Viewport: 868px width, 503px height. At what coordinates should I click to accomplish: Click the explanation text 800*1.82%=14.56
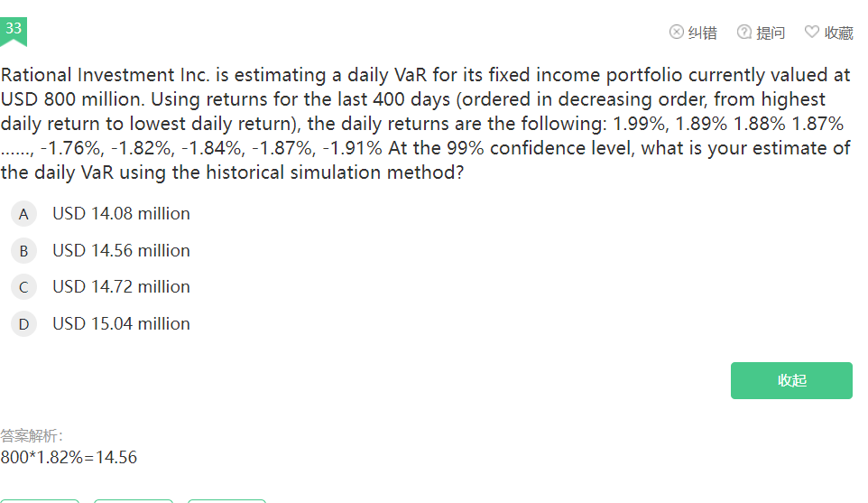click(69, 458)
